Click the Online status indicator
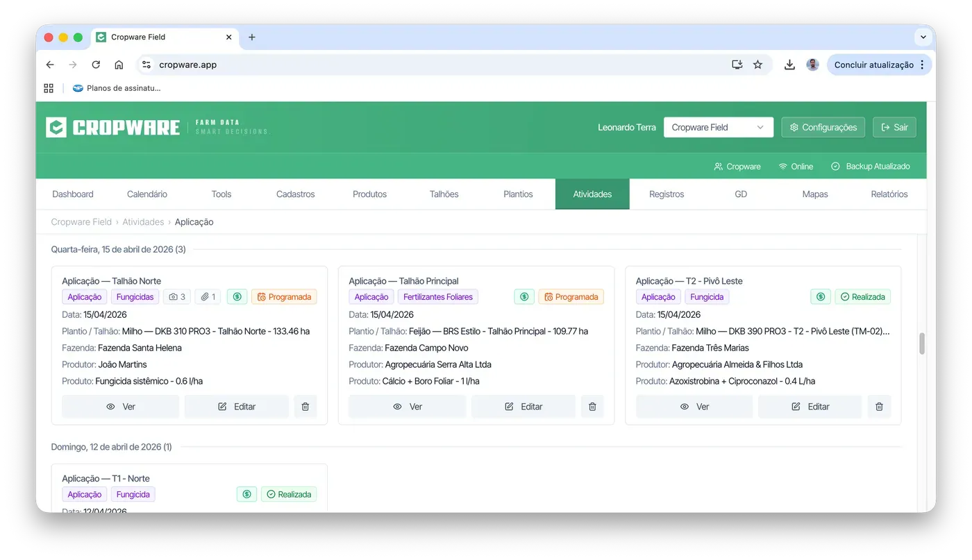972x560 pixels. tap(796, 167)
